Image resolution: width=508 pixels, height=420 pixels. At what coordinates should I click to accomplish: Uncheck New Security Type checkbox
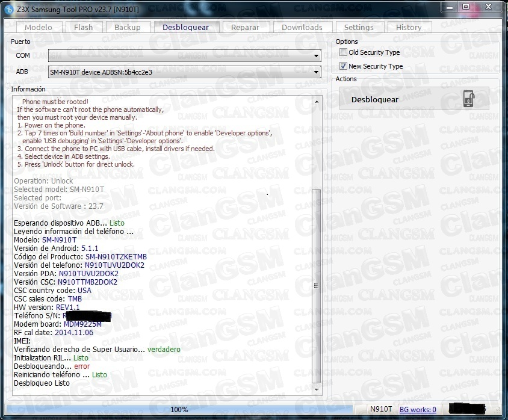[344, 66]
